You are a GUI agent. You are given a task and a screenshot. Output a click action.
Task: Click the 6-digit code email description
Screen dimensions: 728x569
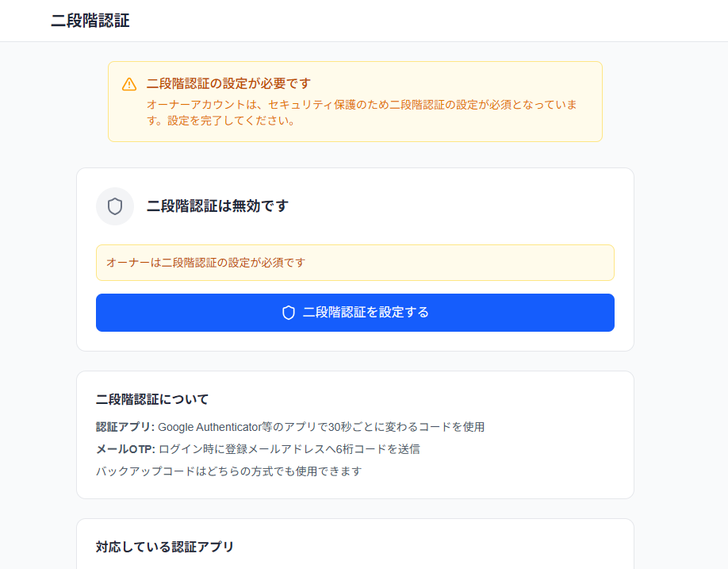click(x=285, y=449)
